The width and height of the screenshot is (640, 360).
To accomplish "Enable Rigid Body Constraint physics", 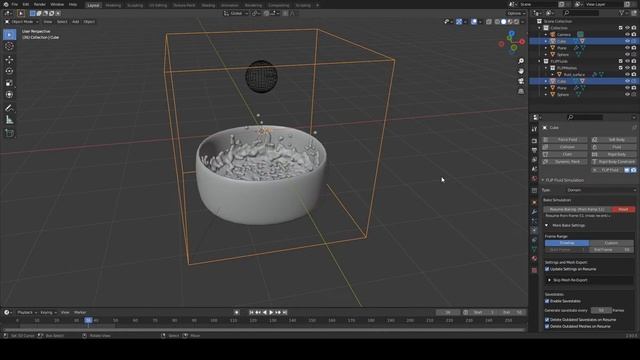I will click(613, 162).
